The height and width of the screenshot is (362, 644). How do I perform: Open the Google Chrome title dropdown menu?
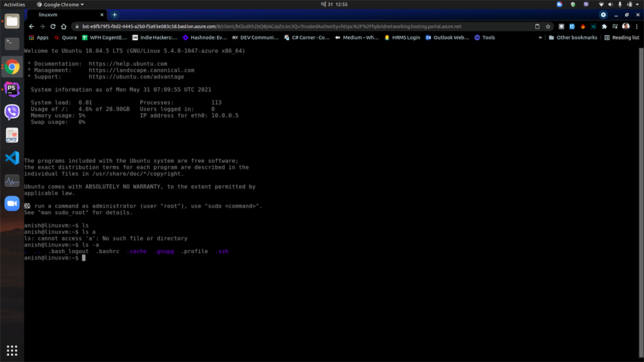63,4
